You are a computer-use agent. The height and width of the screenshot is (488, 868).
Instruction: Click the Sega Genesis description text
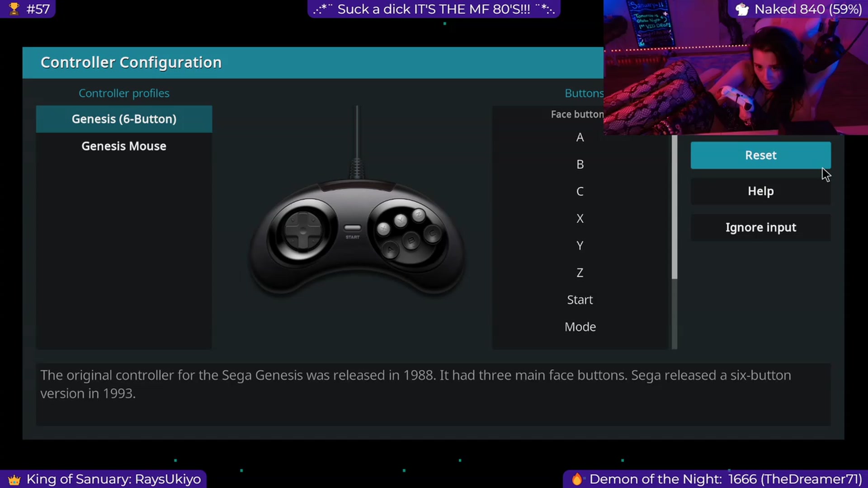tap(415, 384)
